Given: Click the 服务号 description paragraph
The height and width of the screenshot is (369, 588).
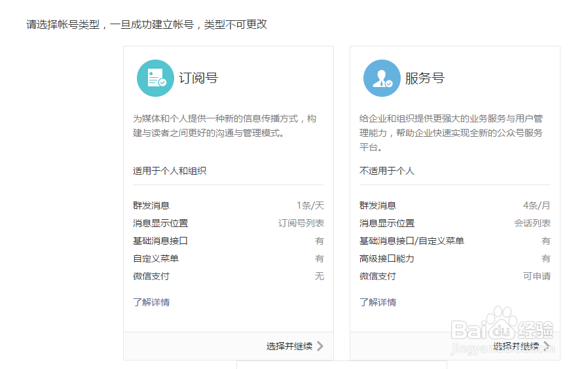Looking at the screenshot, I should click(x=451, y=133).
